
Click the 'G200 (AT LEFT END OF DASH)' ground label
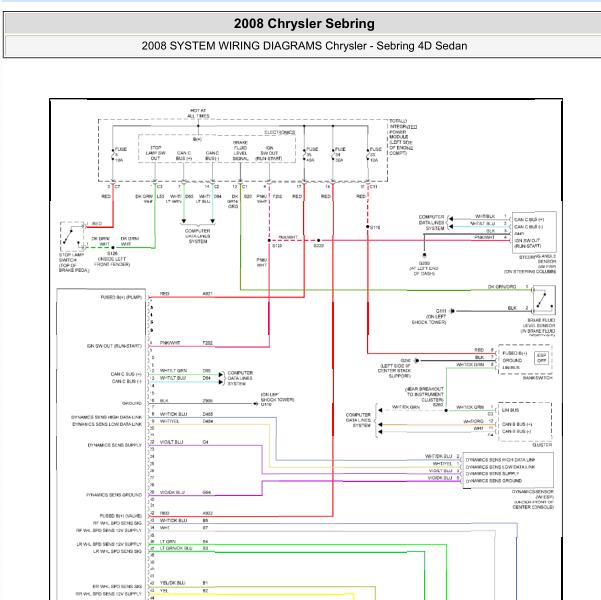coord(424,269)
